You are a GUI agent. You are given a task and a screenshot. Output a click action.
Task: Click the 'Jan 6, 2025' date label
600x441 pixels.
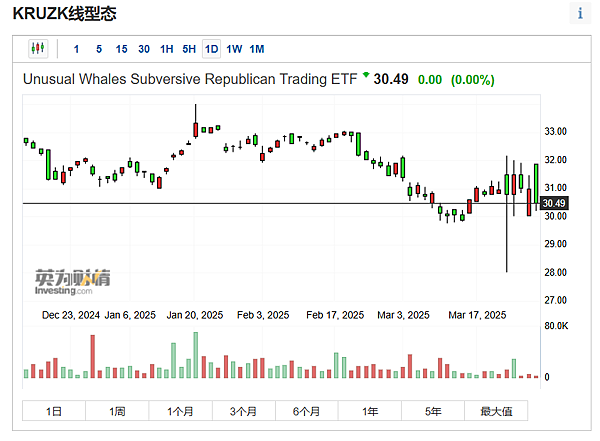130,315
